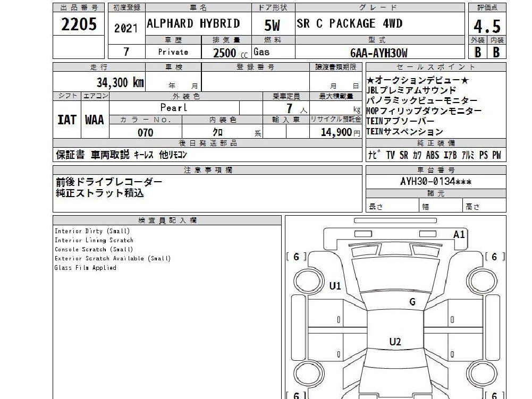Click the A1 damage mark on diagram
The image size is (532, 399).
tap(459, 234)
